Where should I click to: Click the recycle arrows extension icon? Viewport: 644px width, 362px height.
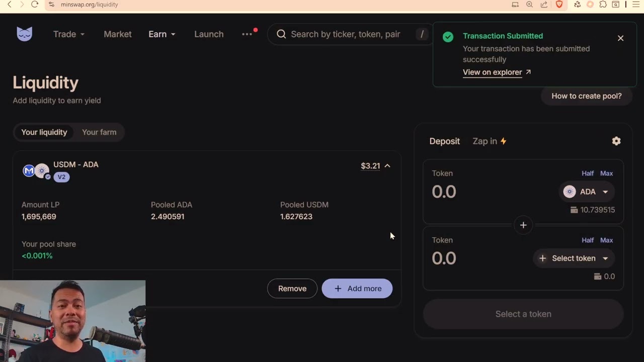(577, 5)
